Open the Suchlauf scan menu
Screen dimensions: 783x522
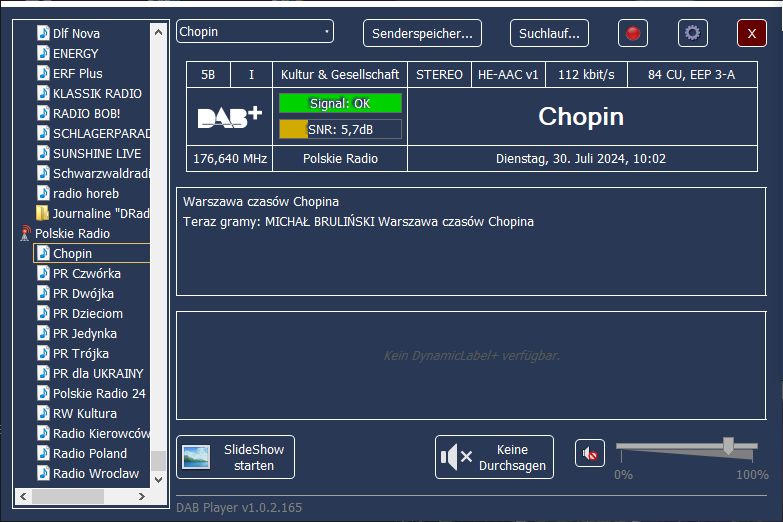pyautogui.click(x=549, y=33)
